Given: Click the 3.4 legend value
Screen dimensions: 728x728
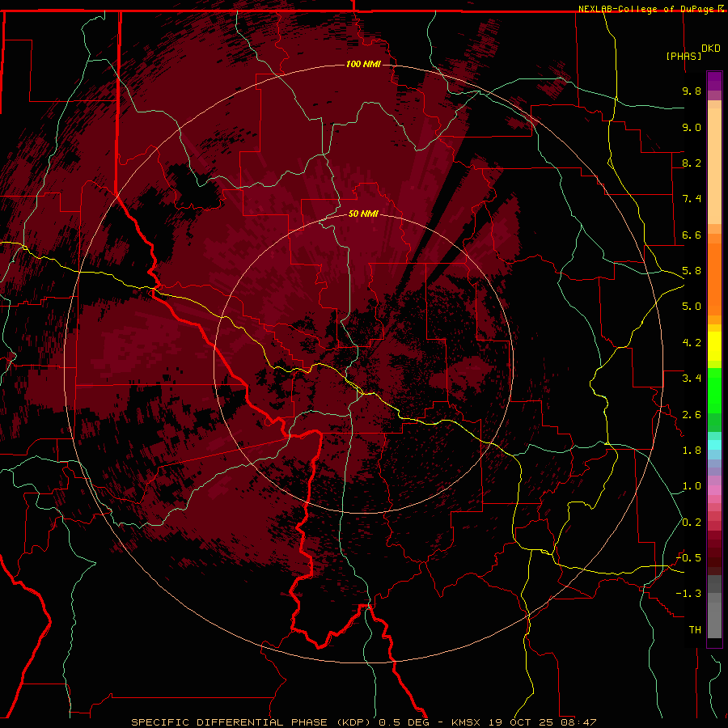Looking at the screenshot, I should pyautogui.click(x=692, y=379).
